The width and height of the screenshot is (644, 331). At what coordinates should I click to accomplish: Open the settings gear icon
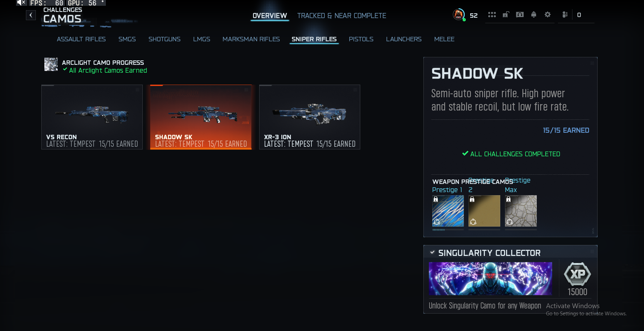tap(548, 15)
